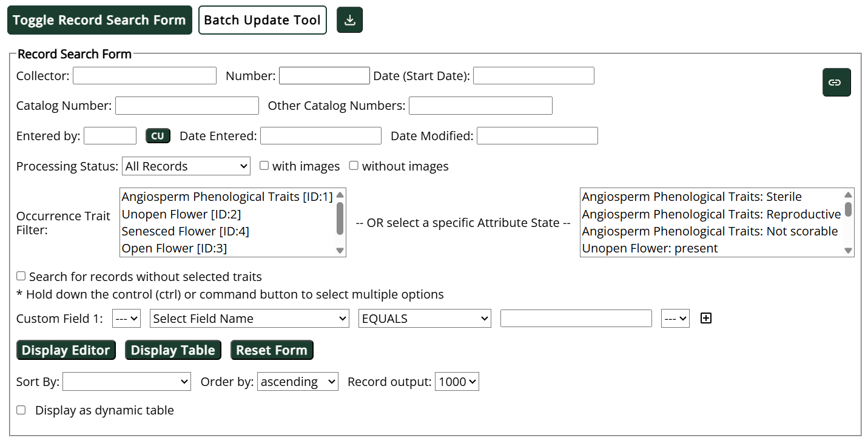Expand the 'Select Field Name' dropdown
The width and height of the screenshot is (868, 440).
pyautogui.click(x=249, y=319)
